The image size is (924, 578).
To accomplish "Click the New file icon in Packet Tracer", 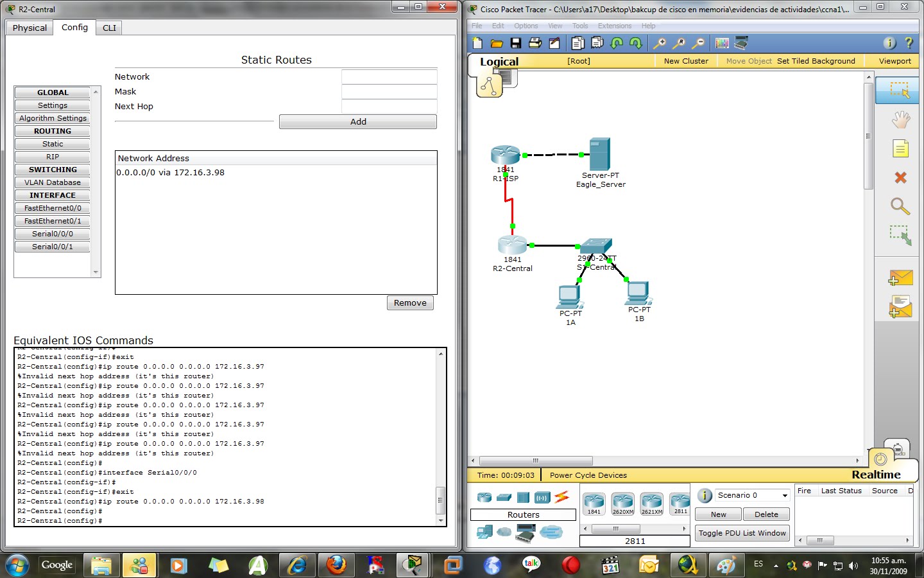I will click(x=477, y=43).
